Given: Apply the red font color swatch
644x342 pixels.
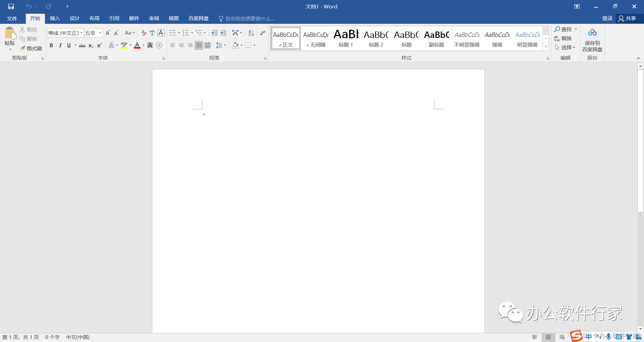Looking at the screenshot, I should pyautogui.click(x=137, y=45).
